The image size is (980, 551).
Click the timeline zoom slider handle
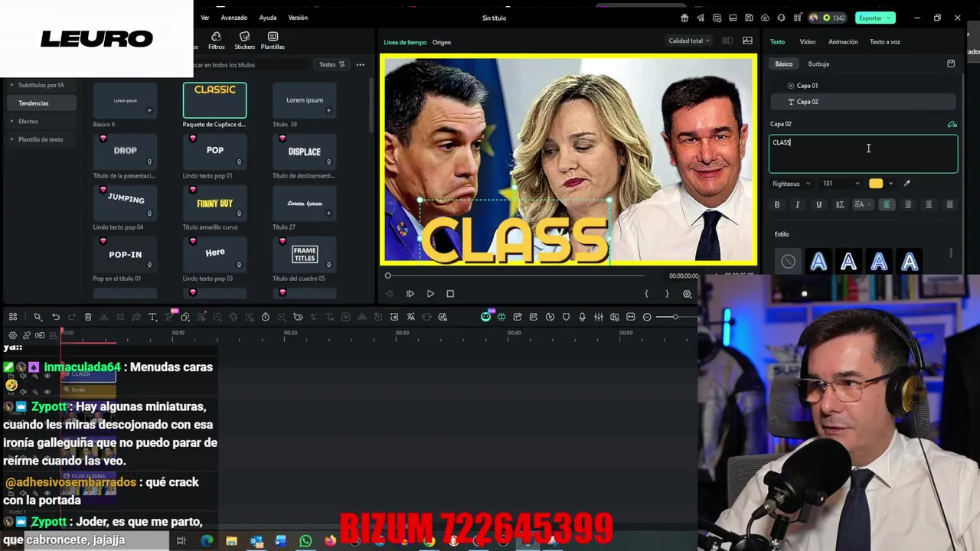(x=675, y=317)
